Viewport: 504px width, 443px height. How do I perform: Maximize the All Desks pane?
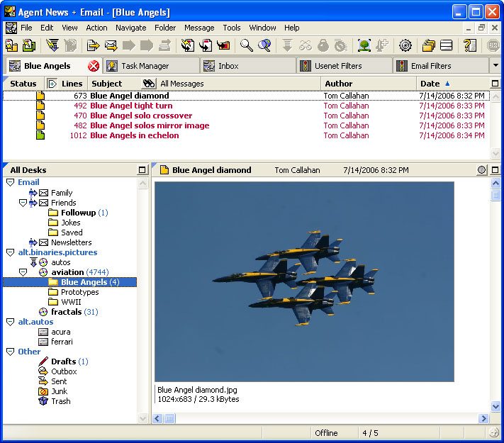pyautogui.click(x=142, y=170)
